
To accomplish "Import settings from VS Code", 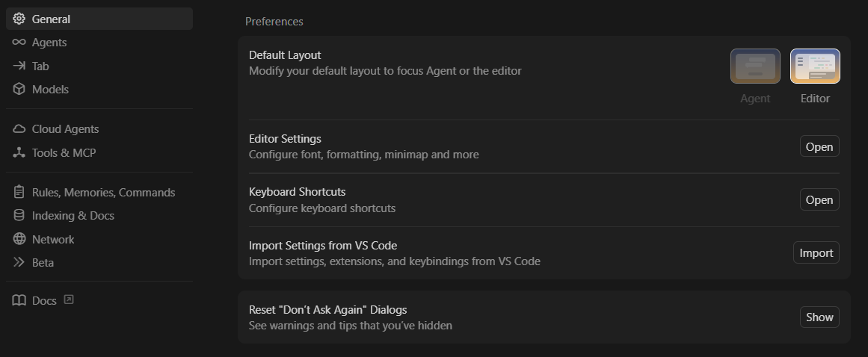I will 816,252.
